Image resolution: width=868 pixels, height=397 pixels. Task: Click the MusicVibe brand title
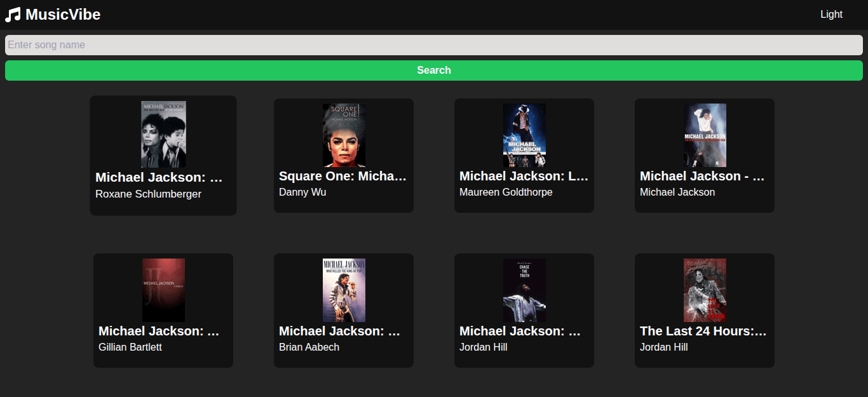63,15
